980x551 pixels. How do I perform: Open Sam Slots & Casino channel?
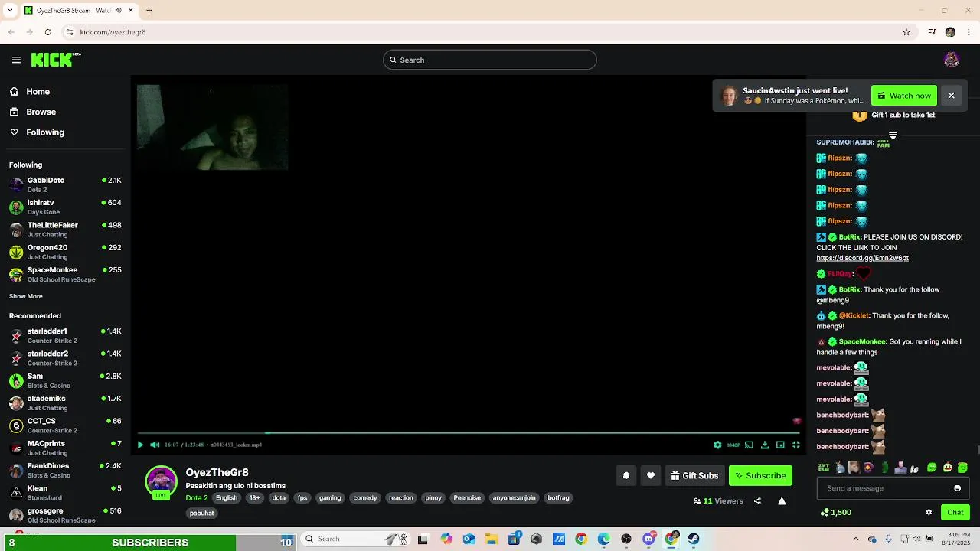click(x=65, y=380)
